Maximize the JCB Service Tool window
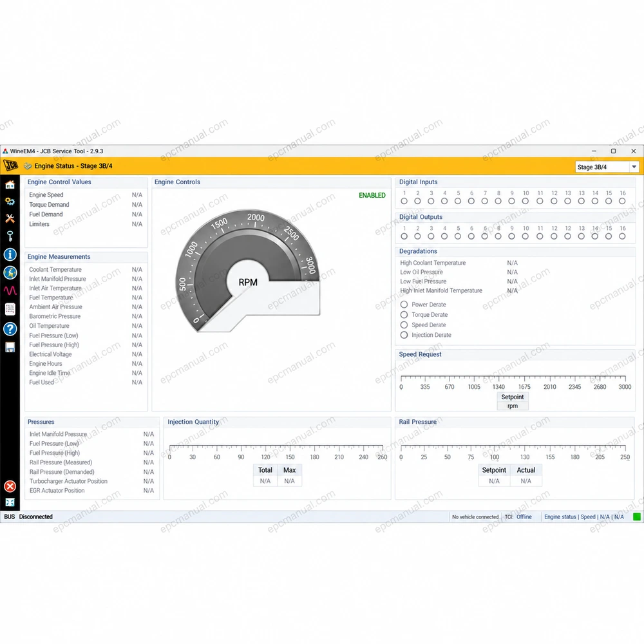This screenshot has height=644, width=644. (613, 151)
